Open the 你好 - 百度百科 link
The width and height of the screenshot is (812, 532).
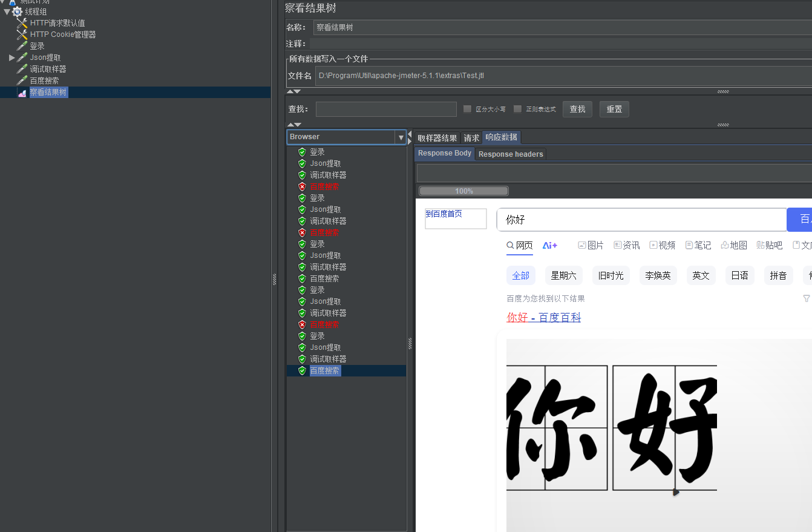pyautogui.click(x=543, y=317)
